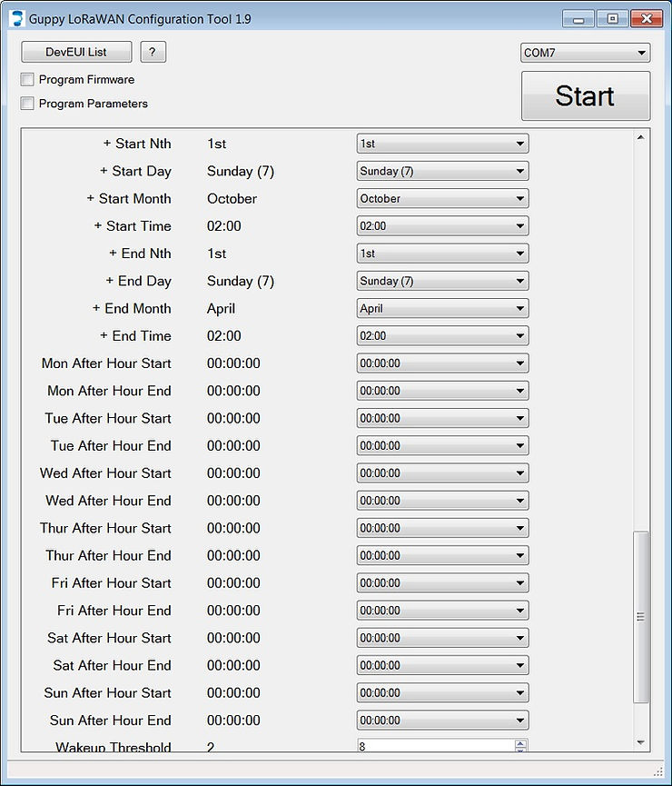Open Fri After Hour Start dropdown
The height and width of the screenshot is (786, 672).
click(x=442, y=583)
